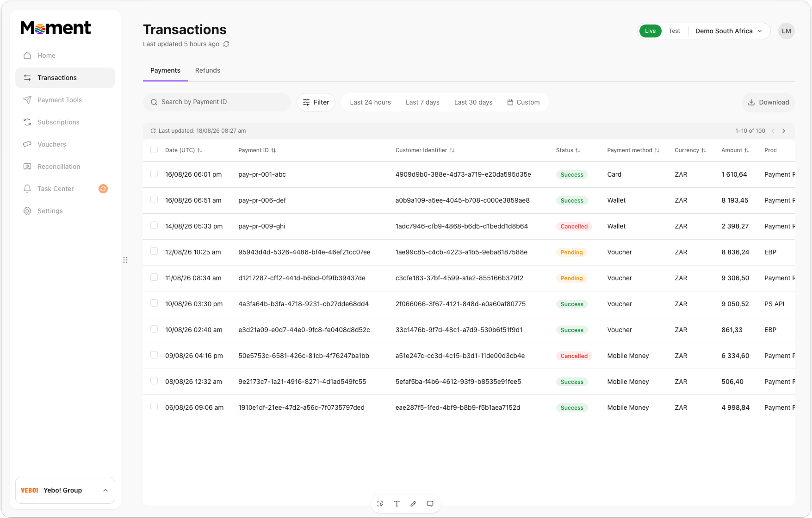Click the Download button
This screenshot has width=812, height=518.
click(x=769, y=102)
